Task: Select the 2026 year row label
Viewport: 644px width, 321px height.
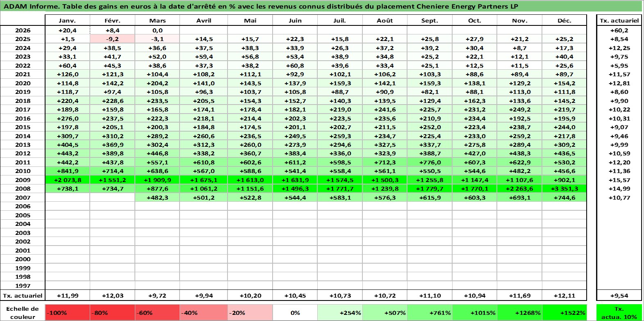Action: click(x=23, y=30)
